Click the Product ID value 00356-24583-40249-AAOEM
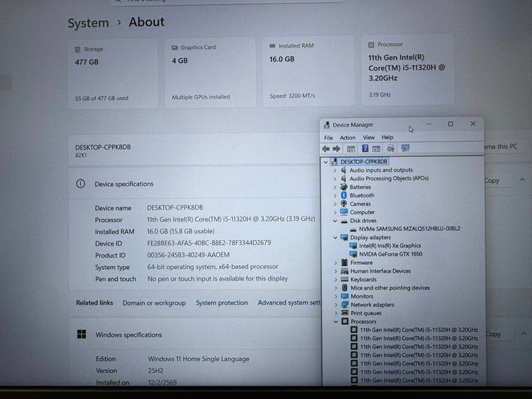 [x=188, y=255]
